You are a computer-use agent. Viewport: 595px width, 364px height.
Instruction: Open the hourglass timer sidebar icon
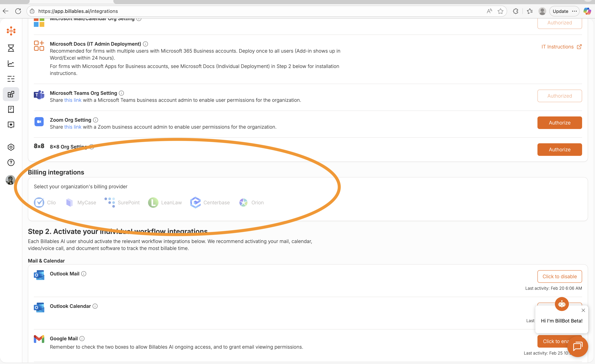point(11,48)
